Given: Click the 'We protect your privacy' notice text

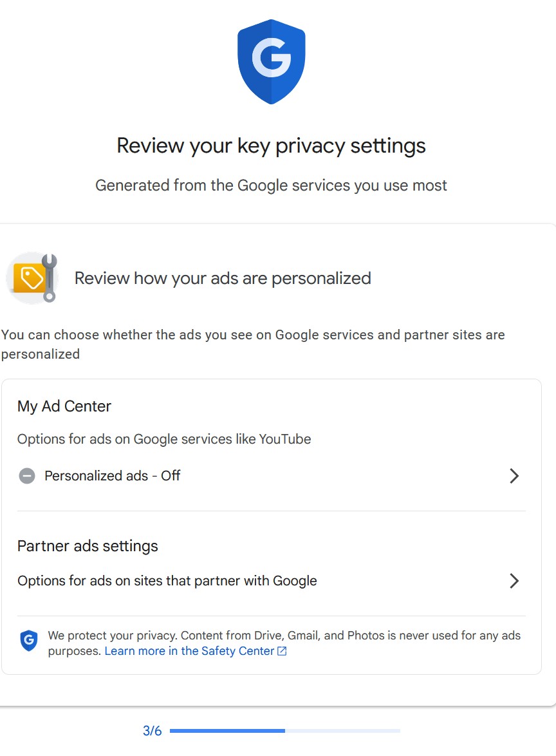Looking at the screenshot, I should (284, 636).
